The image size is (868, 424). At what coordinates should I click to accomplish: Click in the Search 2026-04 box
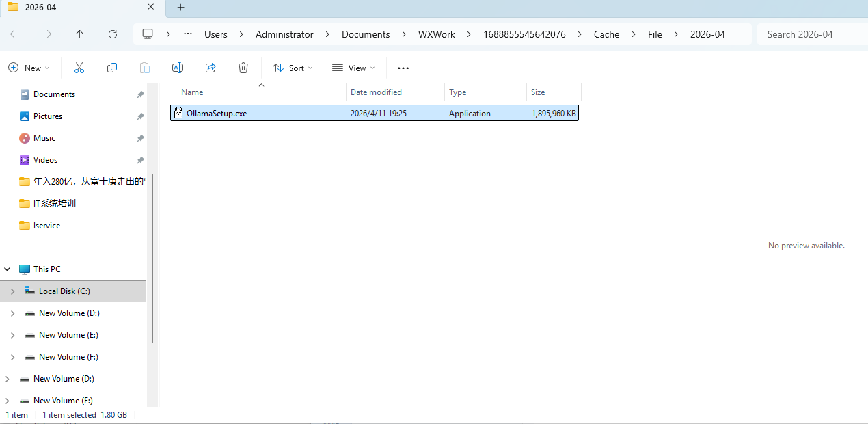(812, 34)
